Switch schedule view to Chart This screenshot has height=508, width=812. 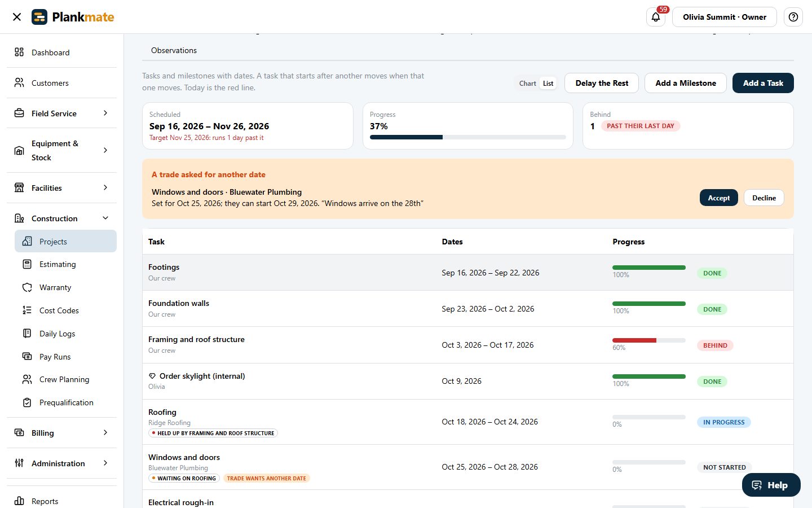click(x=527, y=84)
